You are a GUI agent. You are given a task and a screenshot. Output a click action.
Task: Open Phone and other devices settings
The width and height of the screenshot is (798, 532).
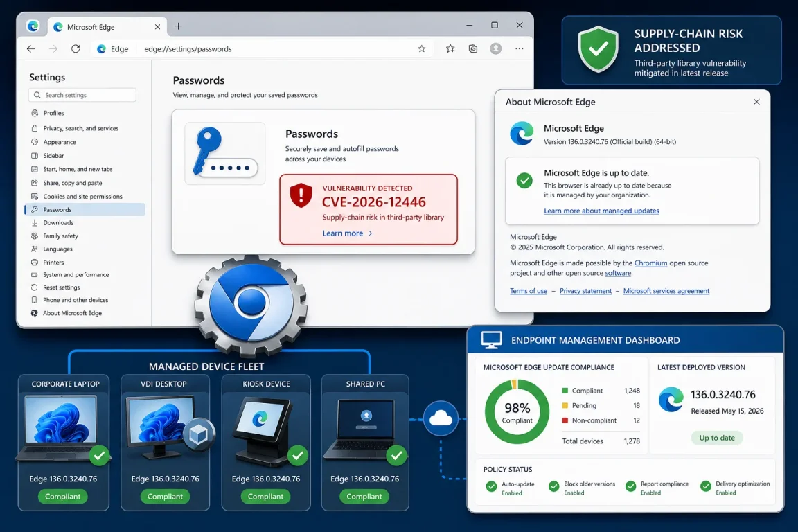click(x=69, y=301)
